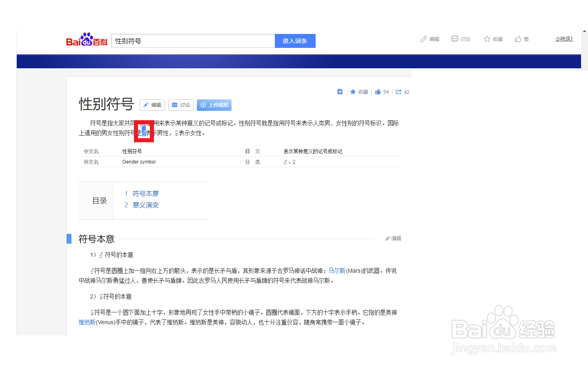This screenshot has width=588, height=368.
Task: Click the blue add-to-collection plus icon
Action: coord(340,92)
